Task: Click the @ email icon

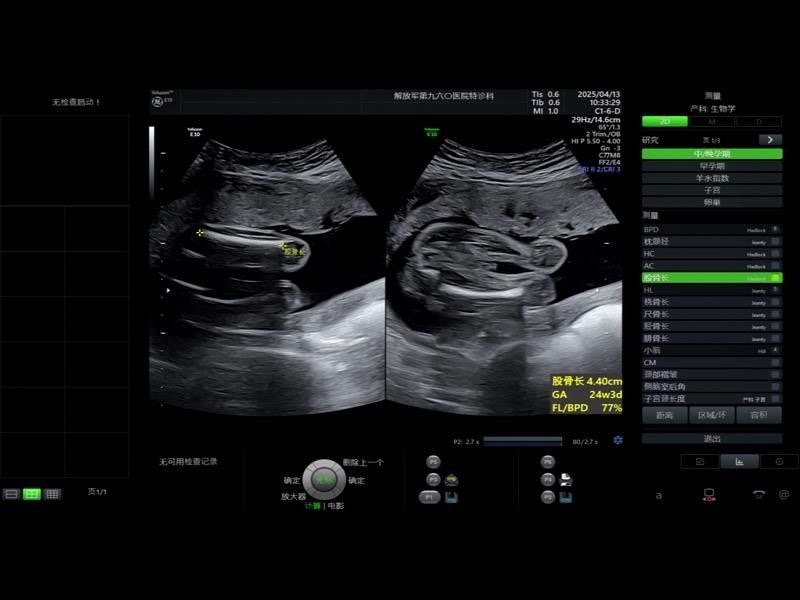Action: point(784,494)
